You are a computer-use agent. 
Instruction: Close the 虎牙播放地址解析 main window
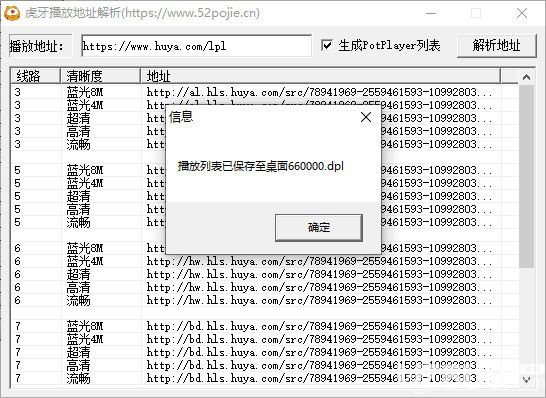(x=522, y=14)
